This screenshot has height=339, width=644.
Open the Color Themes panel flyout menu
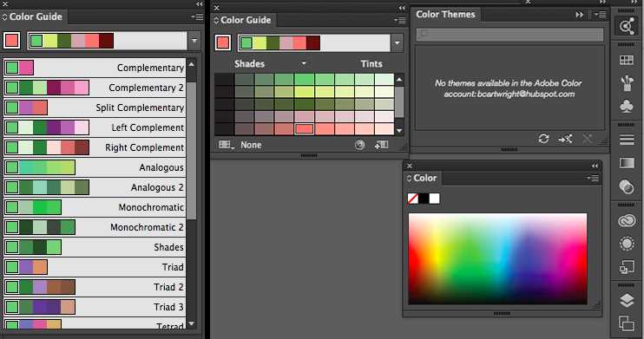click(x=599, y=15)
